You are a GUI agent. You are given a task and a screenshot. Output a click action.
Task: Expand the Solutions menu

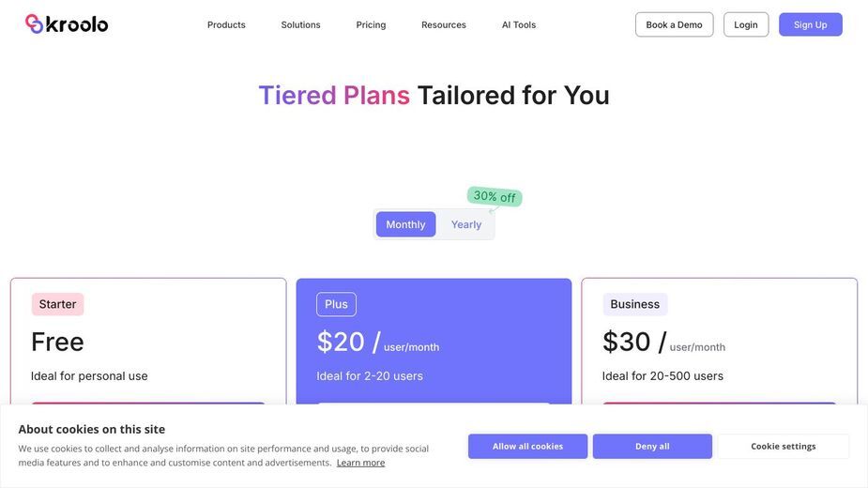(x=300, y=25)
